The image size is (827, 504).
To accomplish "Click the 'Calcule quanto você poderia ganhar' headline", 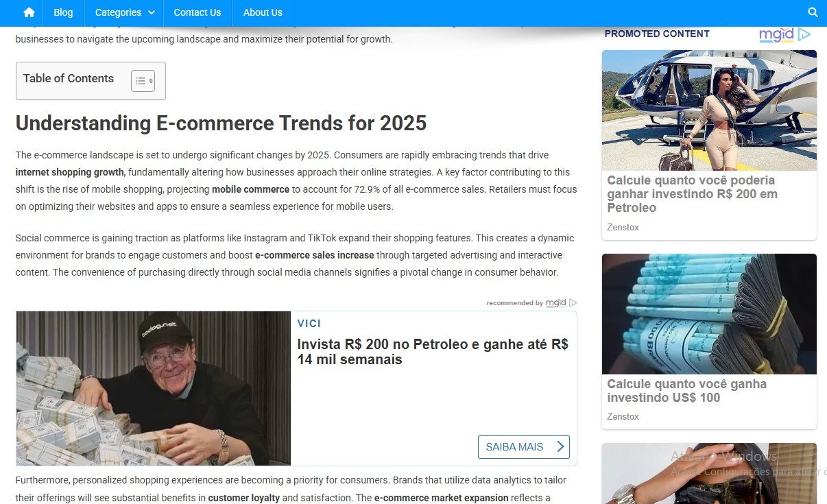I will [x=692, y=194].
